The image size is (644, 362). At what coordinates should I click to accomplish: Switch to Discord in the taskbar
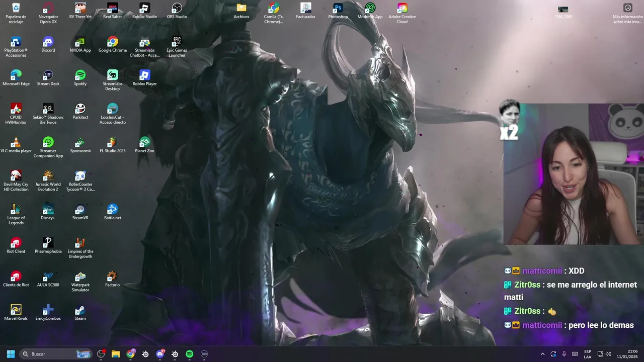point(160,354)
